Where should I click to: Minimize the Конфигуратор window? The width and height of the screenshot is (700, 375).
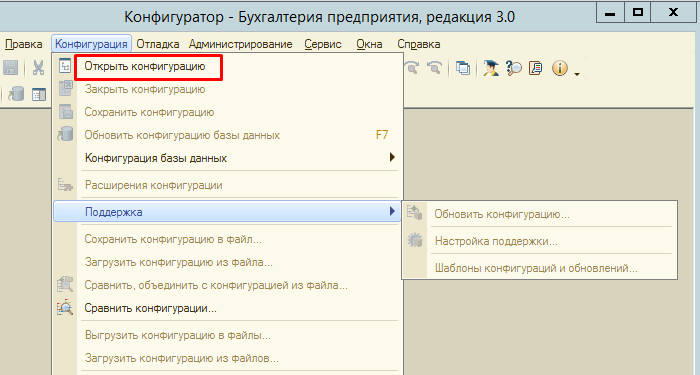click(x=610, y=13)
